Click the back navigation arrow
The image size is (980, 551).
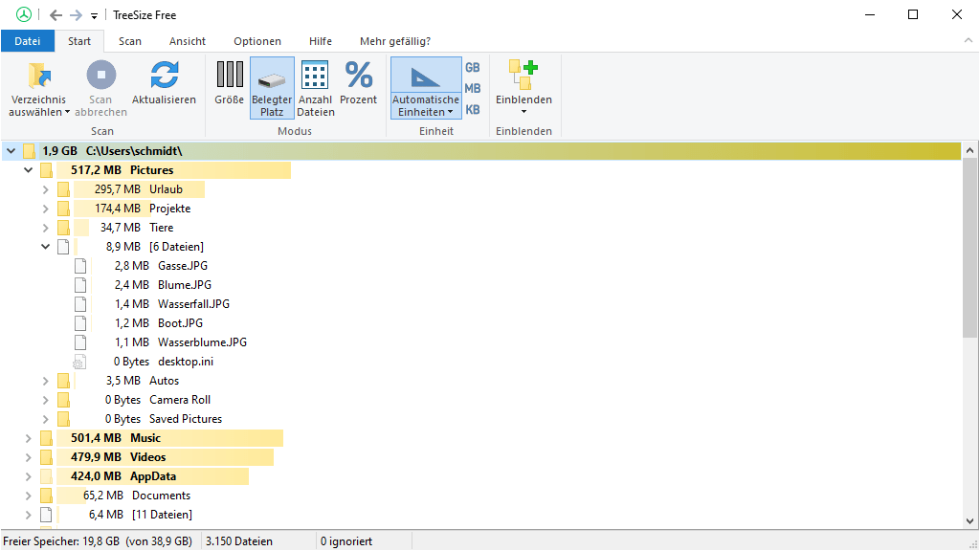[56, 15]
